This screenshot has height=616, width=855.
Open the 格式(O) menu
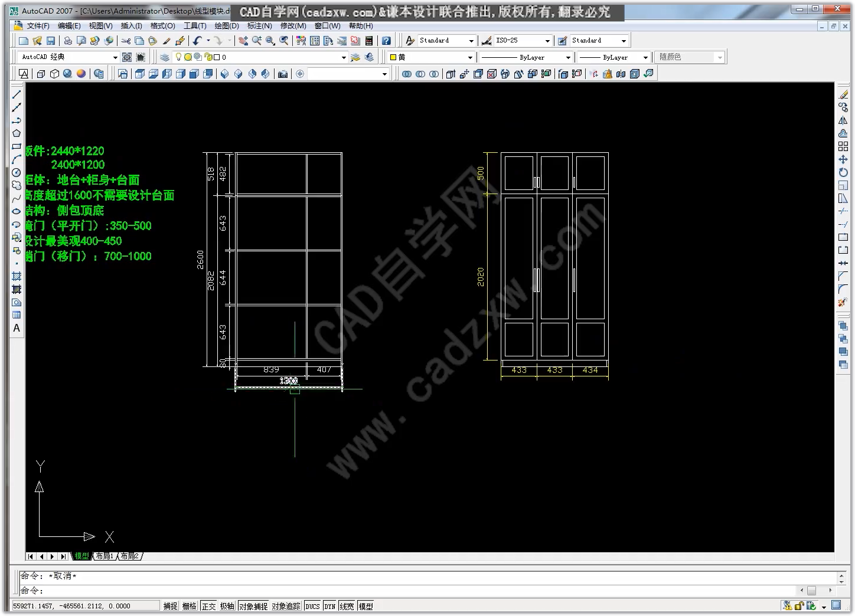pos(163,26)
